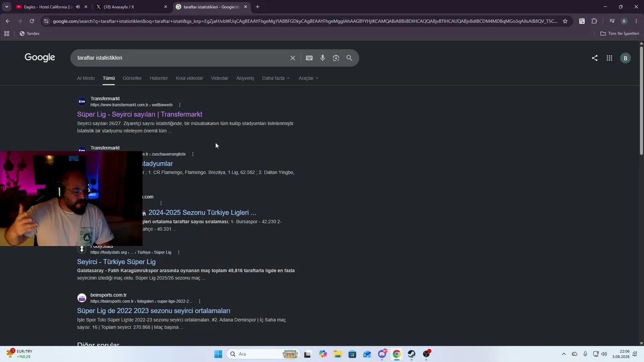Expand the Araçlar tools dropdown
Screen dimensions: 644x362
pyautogui.click(x=308, y=78)
